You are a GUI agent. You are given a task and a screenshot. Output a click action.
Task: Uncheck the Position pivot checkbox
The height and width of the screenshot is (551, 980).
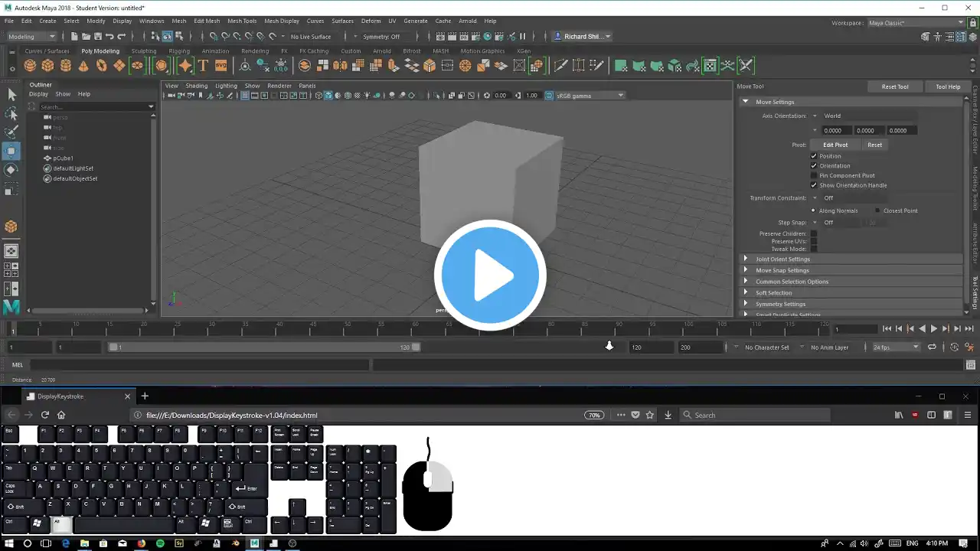coord(814,156)
